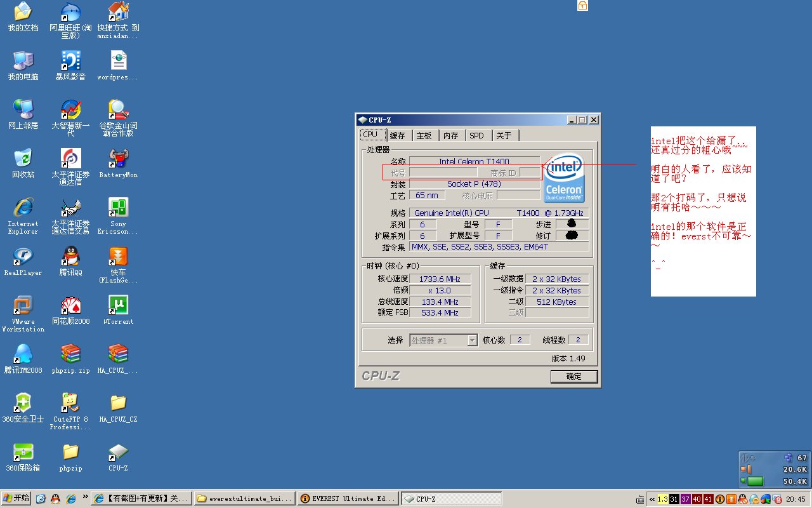Open the CPU-Z desktop shortcut icon
The image size is (812, 508).
tap(118, 452)
